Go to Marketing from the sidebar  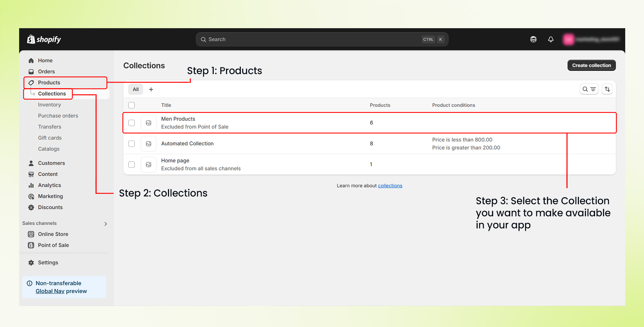click(x=50, y=196)
